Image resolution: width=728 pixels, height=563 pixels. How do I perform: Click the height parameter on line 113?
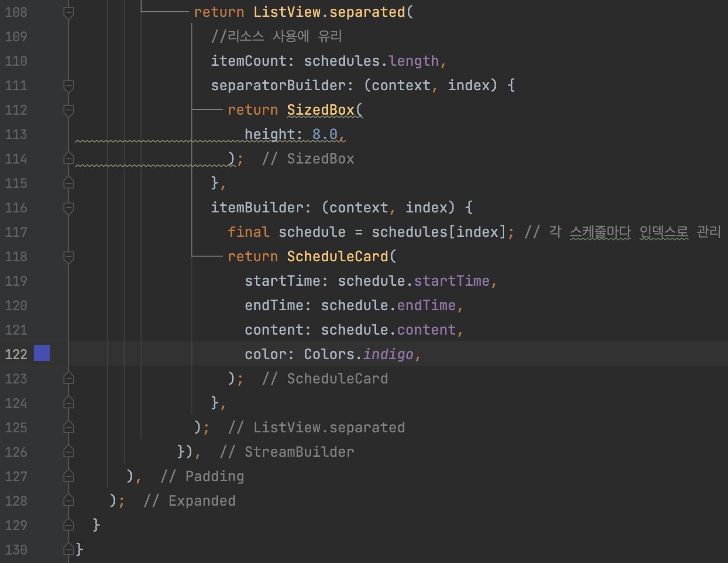(270, 134)
